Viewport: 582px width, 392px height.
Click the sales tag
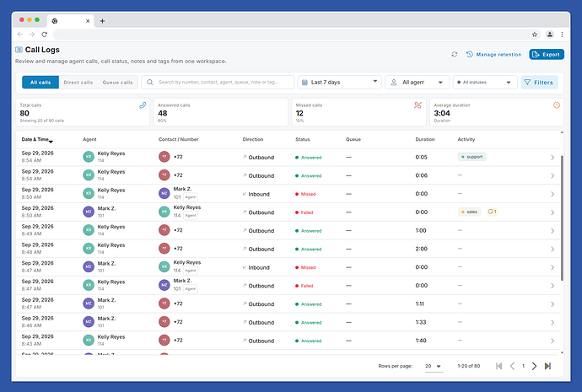pos(469,212)
